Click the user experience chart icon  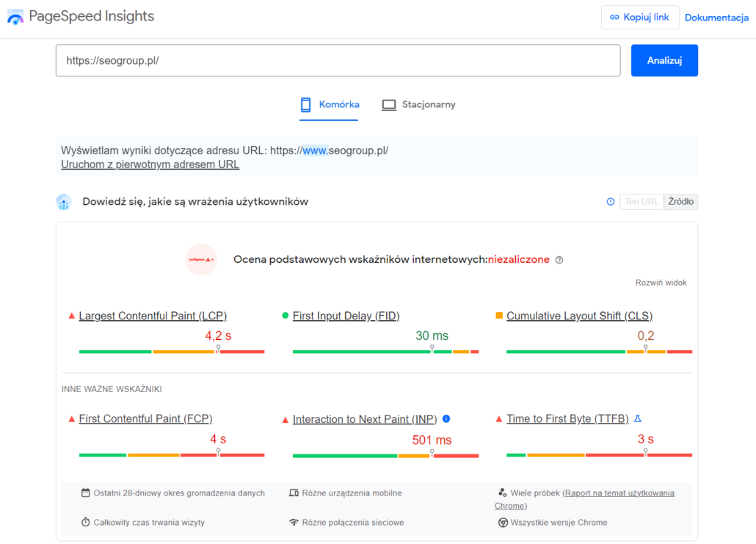point(64,202)
